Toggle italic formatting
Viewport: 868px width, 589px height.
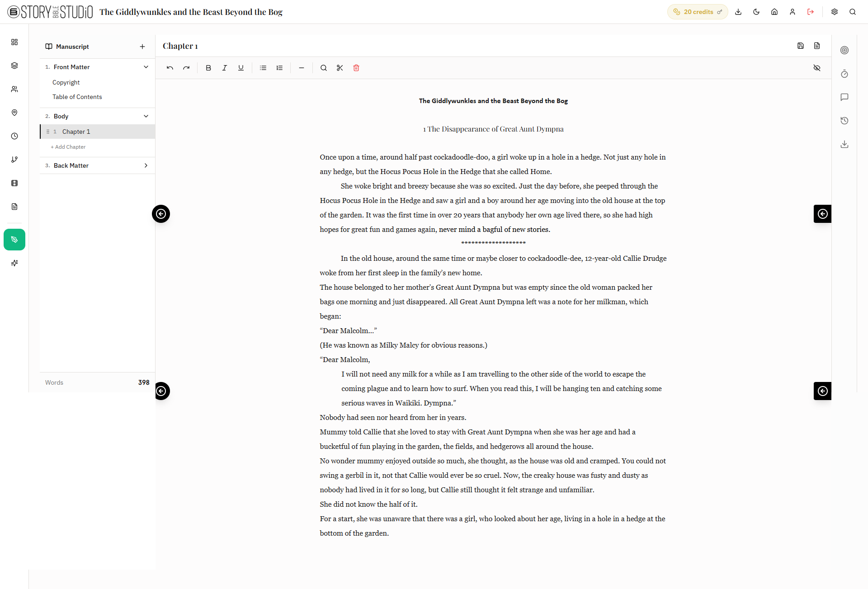point(225,68)
